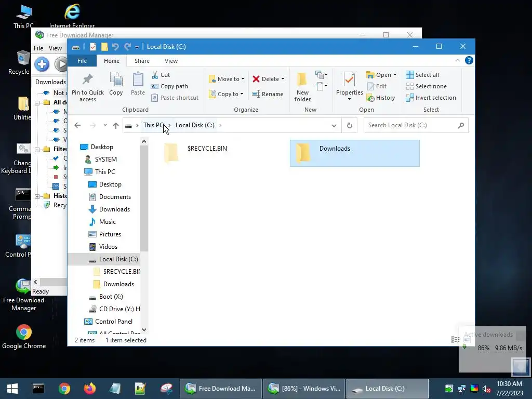Open Chrome from the taskbar

pos(64,389)
